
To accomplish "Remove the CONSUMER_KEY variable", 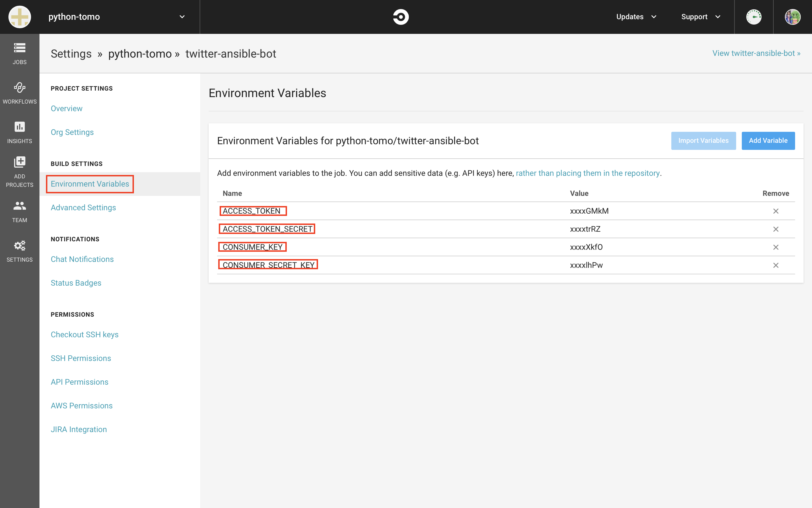I will click(x=776, y=247).
